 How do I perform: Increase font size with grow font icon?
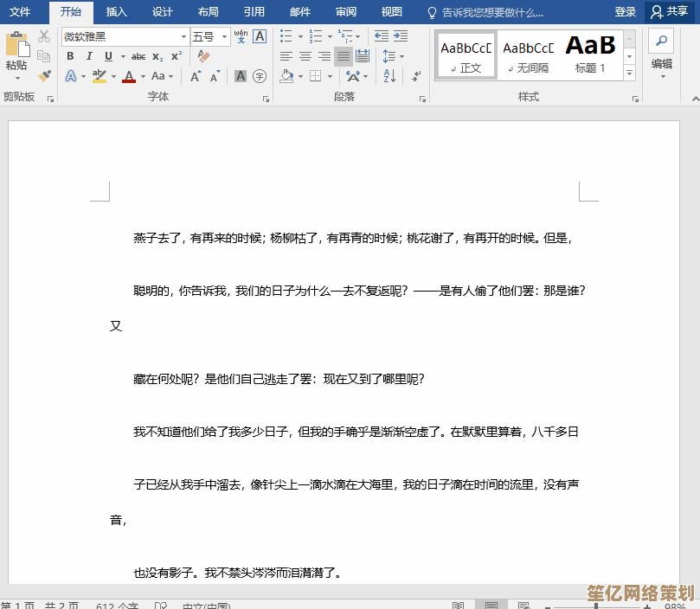(x=196, y=76)
